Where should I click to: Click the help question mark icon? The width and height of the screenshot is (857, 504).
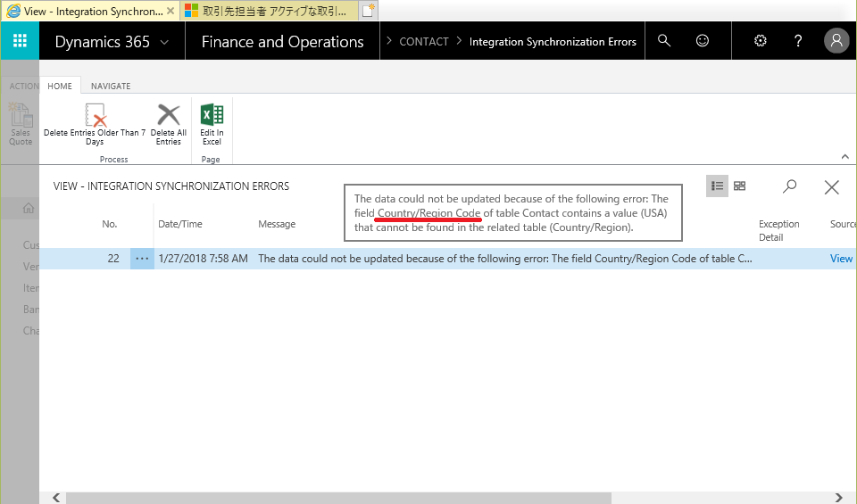tap(798, 41)
